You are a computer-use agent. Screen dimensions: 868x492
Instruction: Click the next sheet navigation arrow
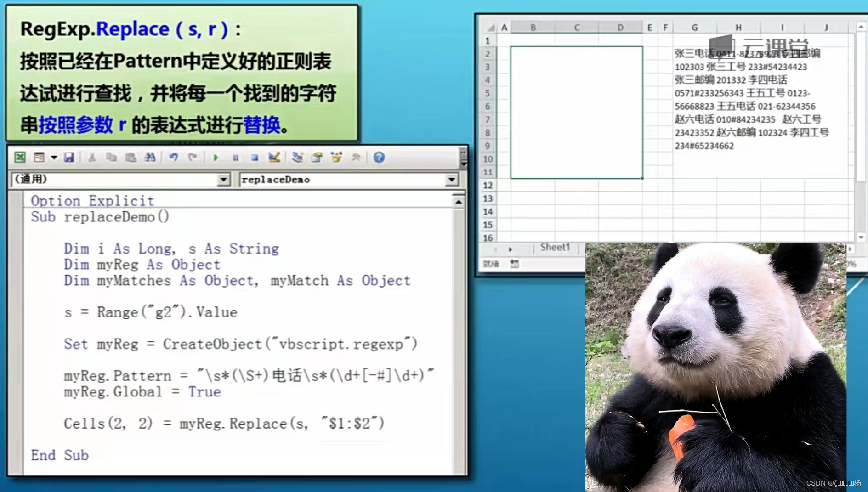[x=510, y=249]
